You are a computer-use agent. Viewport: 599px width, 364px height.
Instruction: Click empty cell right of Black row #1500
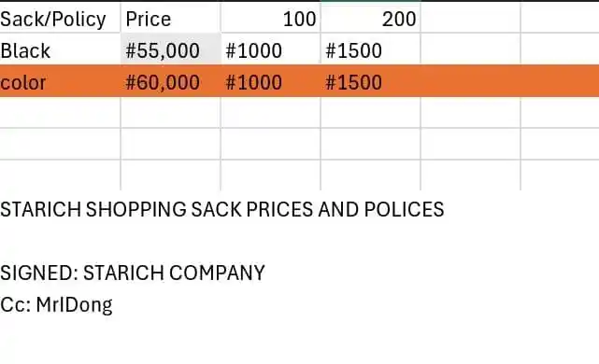470,49
